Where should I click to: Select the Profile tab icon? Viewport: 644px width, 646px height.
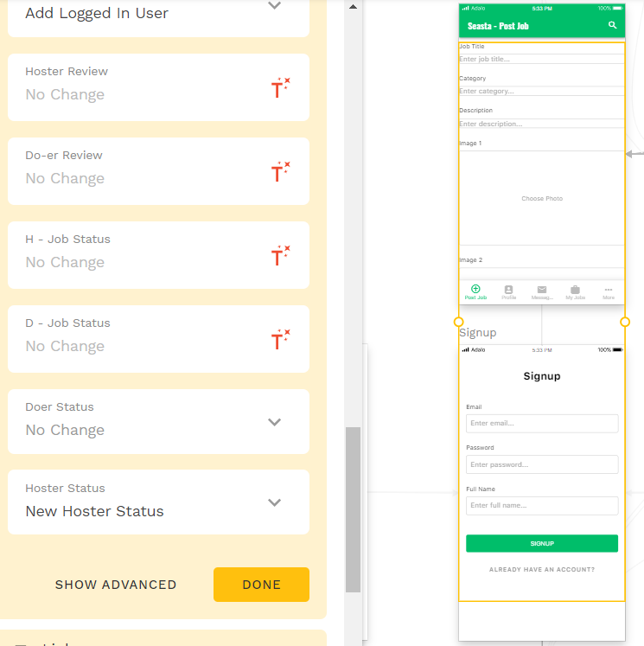(508, 289)
